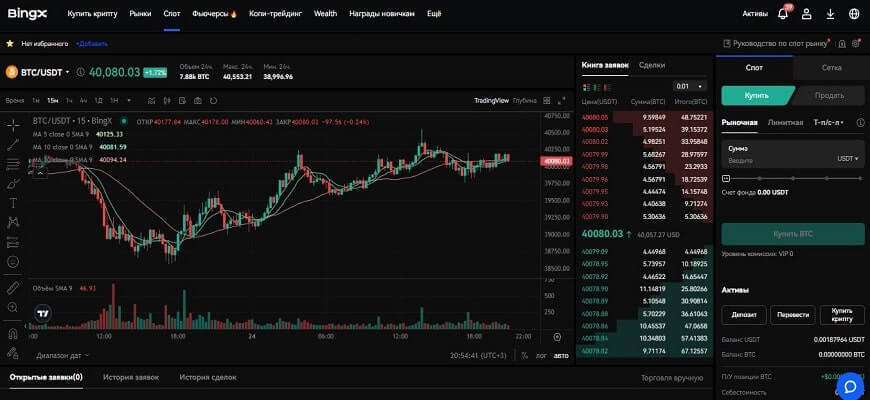The width and height of the screenshot is (870, 400).
Task: Open the notifications bell
Action: [782, 14]
